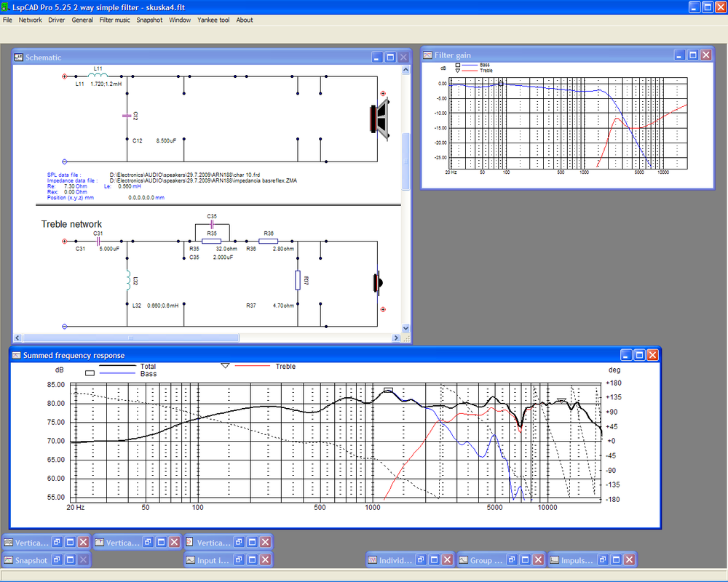Open the Yankee tool menu
Viewport: 728px width, 582px height.
tap(213, 20)
